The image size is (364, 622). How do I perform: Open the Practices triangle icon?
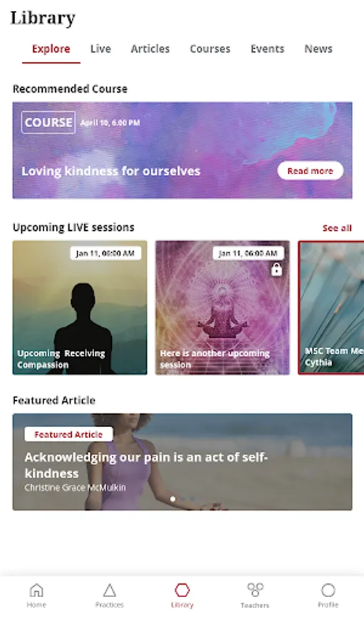click(x=109, y=590)
